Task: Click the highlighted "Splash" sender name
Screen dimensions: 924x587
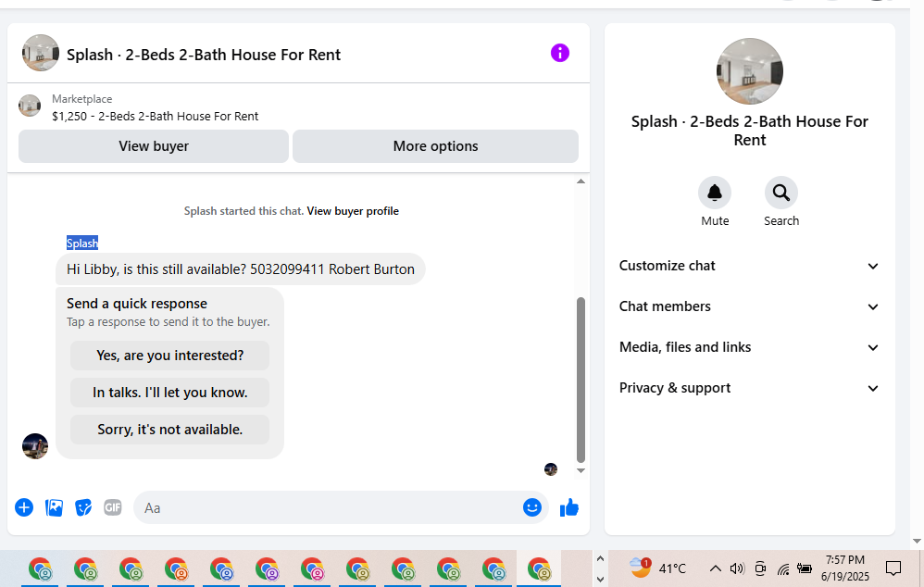Action: pos(82,243)
